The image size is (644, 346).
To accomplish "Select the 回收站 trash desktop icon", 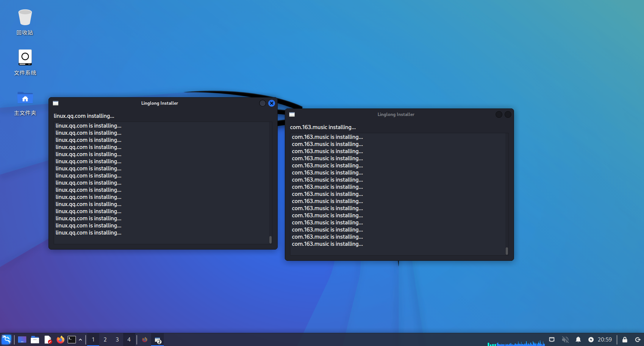I will [x=25, y=22].
